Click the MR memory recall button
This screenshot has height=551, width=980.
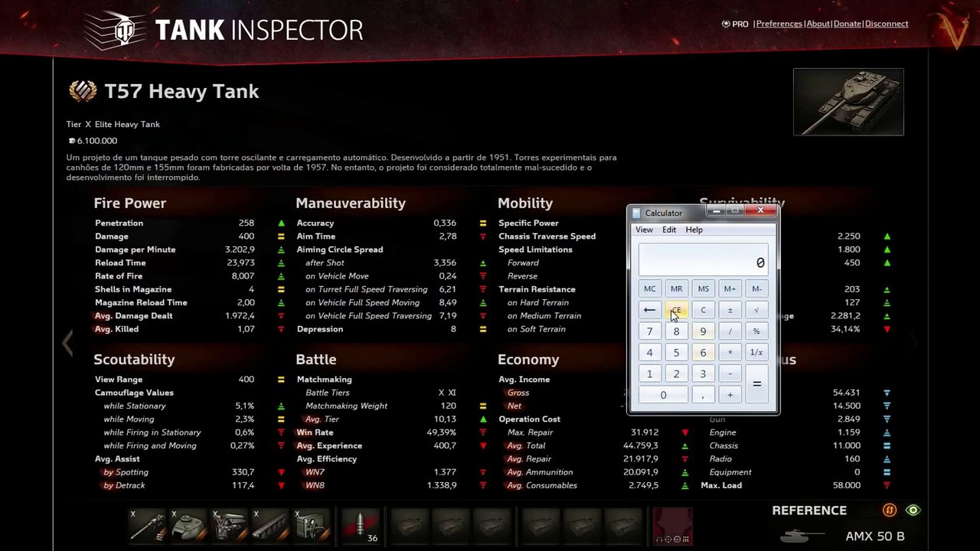click(x=676, y=289)
